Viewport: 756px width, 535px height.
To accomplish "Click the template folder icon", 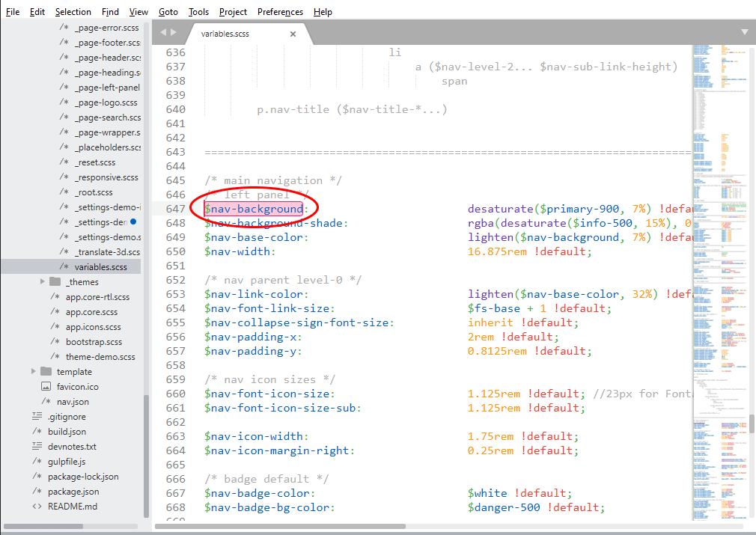I will click(x=46, y=372).
